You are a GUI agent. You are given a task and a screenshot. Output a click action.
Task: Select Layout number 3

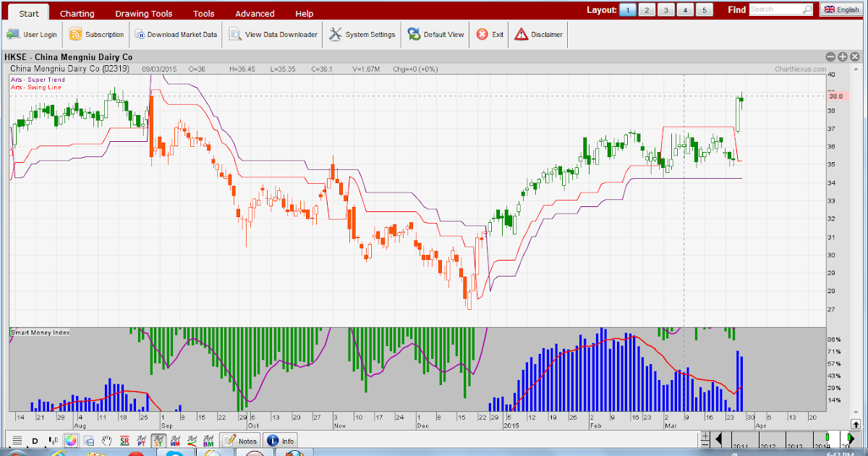point(665,10)
